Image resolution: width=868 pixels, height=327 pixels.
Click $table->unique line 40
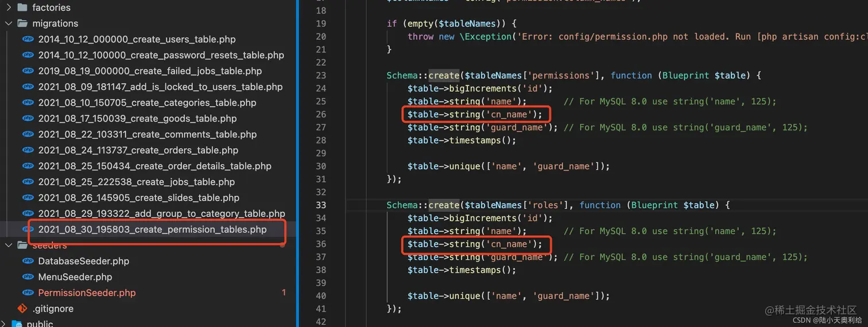tap(509, 296)
